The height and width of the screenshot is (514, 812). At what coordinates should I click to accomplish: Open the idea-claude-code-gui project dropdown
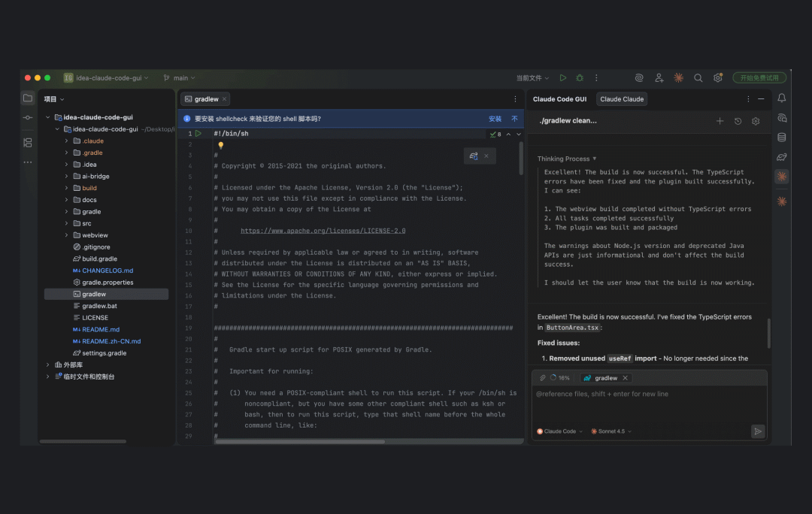(x=106, y=77)
